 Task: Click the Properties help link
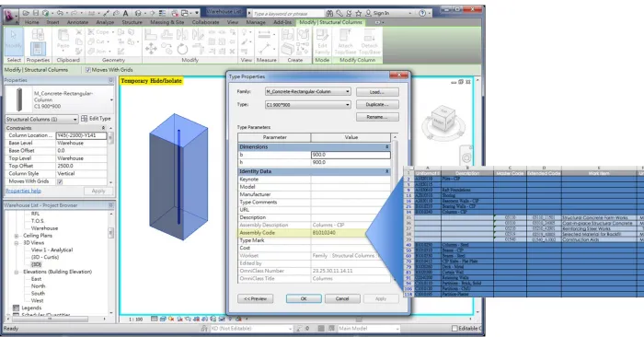click(x=23, y=192)
